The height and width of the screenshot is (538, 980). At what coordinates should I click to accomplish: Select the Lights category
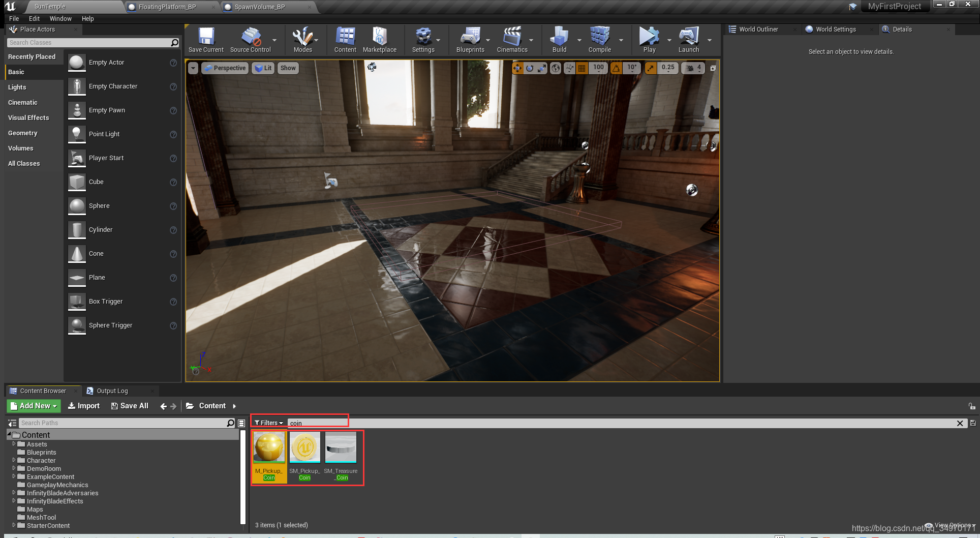17,87
